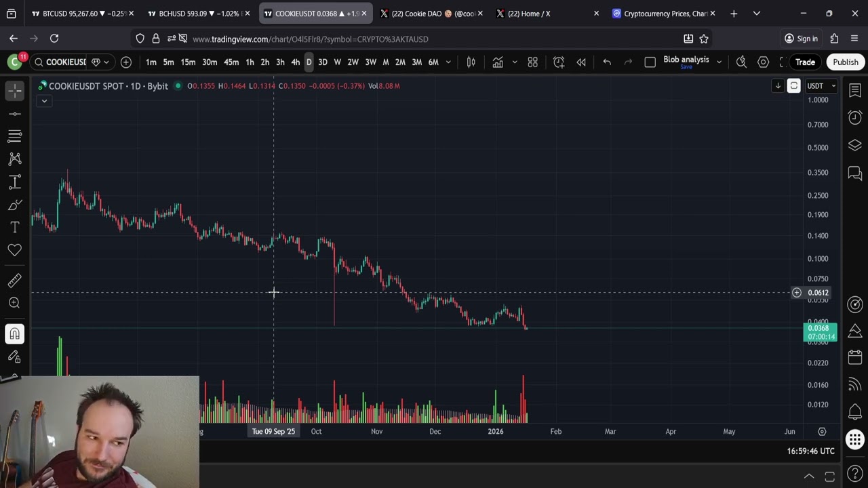Screen dimensions: 868x488
Task: Switch to the 1h timeframe
Action: pos(250,62)
